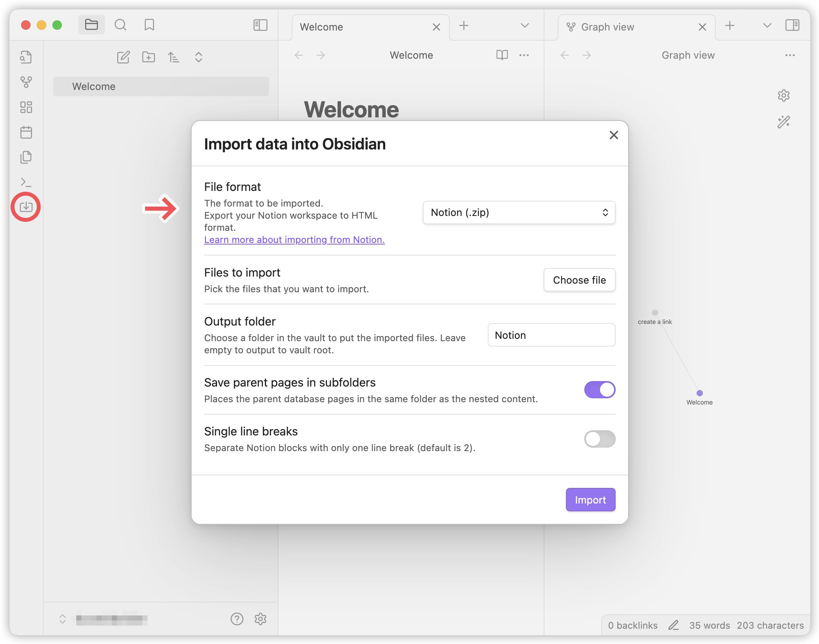Expand tab list in Welcome group
This screenshot has height=644, width=819.
524,26
